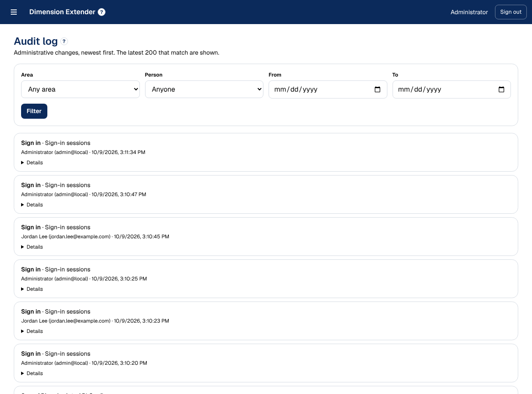Click the Filter button

(x=34, y=111)
